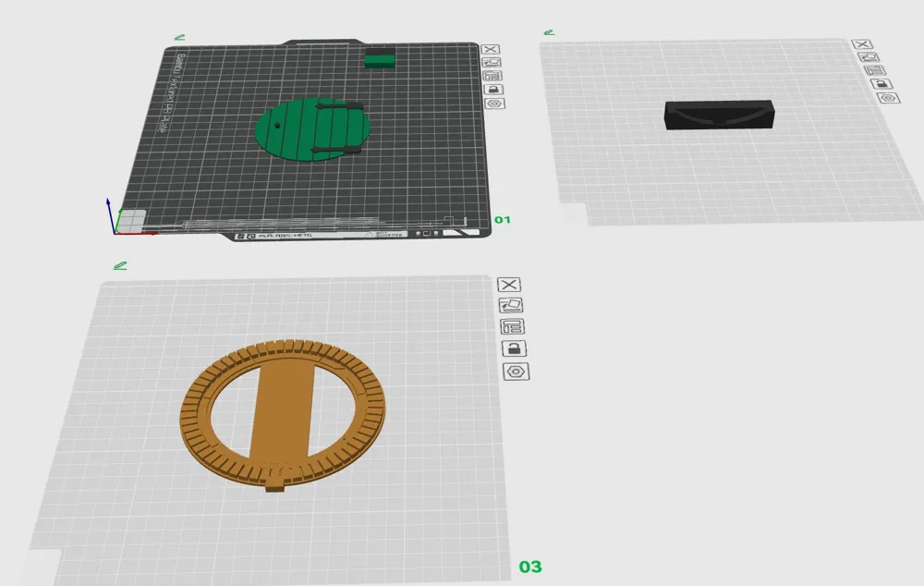
Task: Arrange objects on plate 01
Action: [x=492, y=76]
